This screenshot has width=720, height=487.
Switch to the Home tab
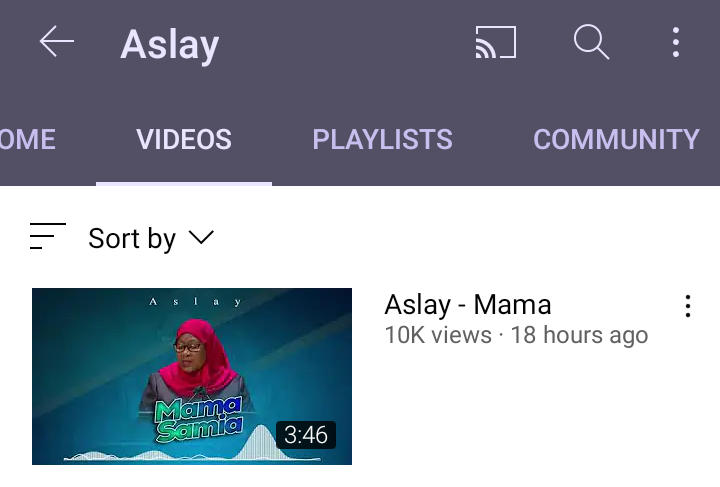click(28, 139)
